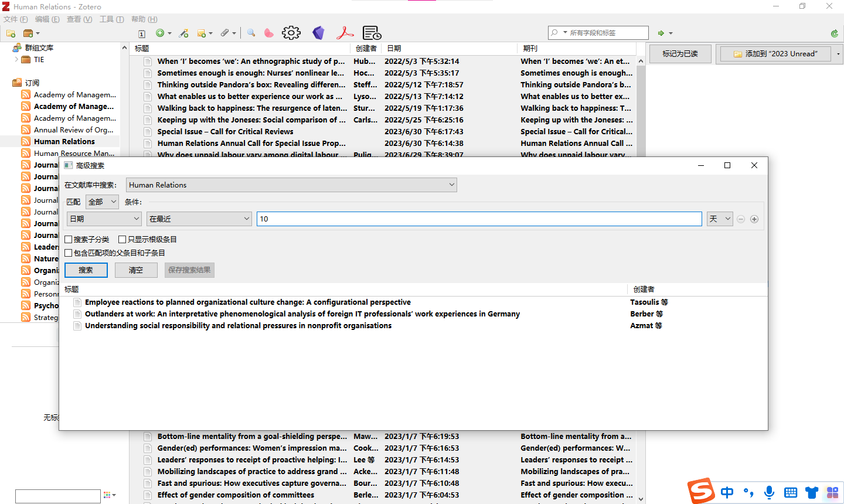Screen dimensions: 844x504
Task: Open the 帮助 menu
Action: (144, 19)
